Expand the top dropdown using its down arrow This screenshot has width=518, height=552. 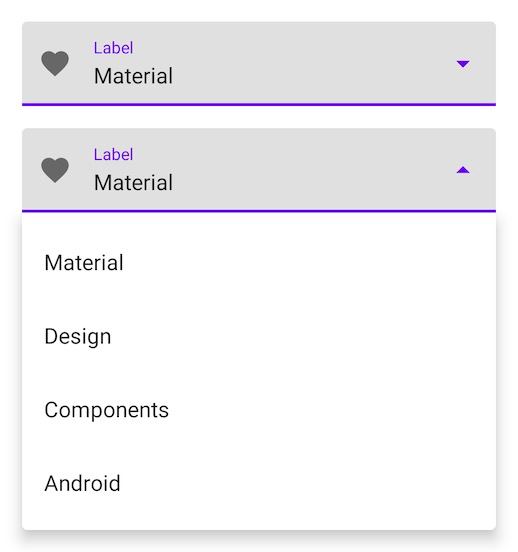463,64
